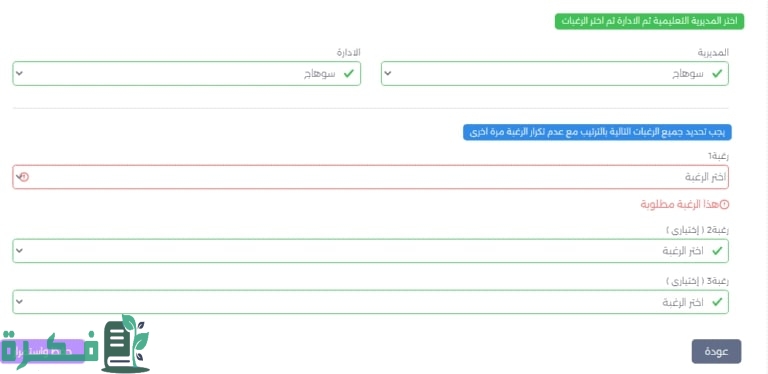Click the رغبة2 ( إختيارى ) label
Image resolution: width=768 pixels, height=374 pixels.
tap(698, 230)
